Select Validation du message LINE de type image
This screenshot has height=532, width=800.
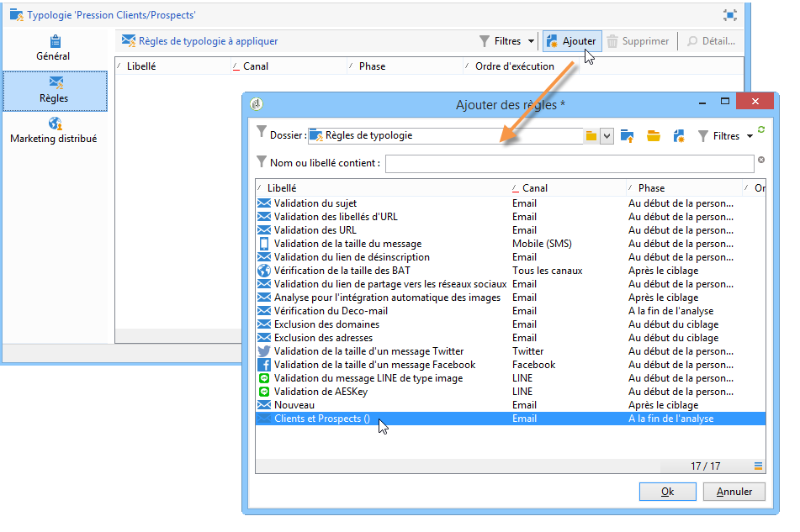pos(511,378)
